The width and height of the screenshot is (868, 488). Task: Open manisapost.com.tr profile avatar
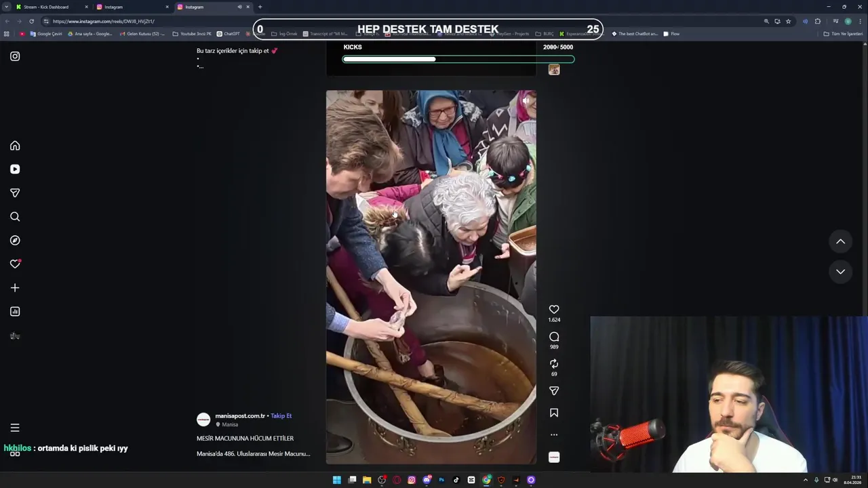pos(203,420)
